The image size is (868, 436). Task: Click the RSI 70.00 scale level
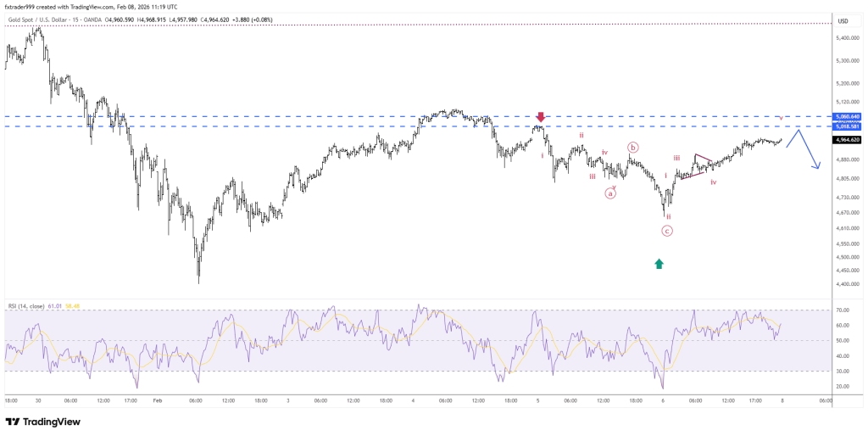(843, 311)
